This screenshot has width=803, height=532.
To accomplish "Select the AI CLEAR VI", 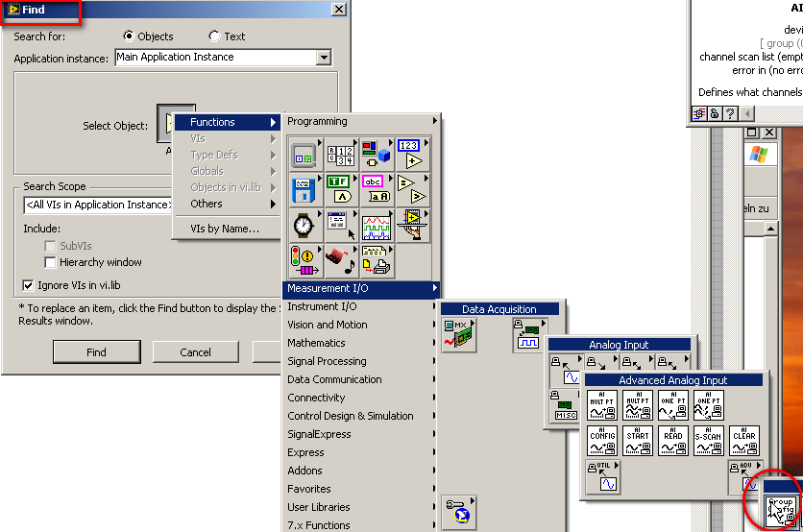I will pos(744,441).
